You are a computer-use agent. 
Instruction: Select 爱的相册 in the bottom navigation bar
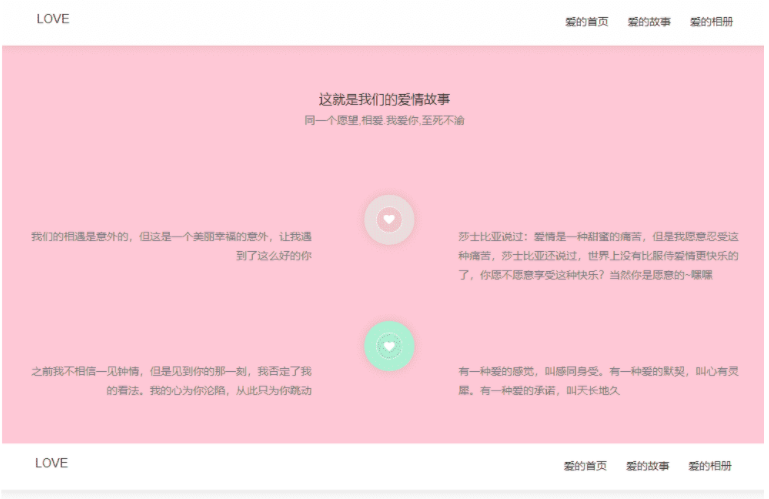tap(710, 466)
